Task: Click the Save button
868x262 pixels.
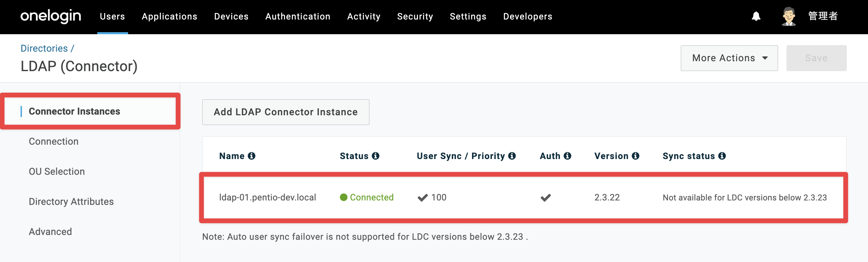Action: (x=817, y=58)
